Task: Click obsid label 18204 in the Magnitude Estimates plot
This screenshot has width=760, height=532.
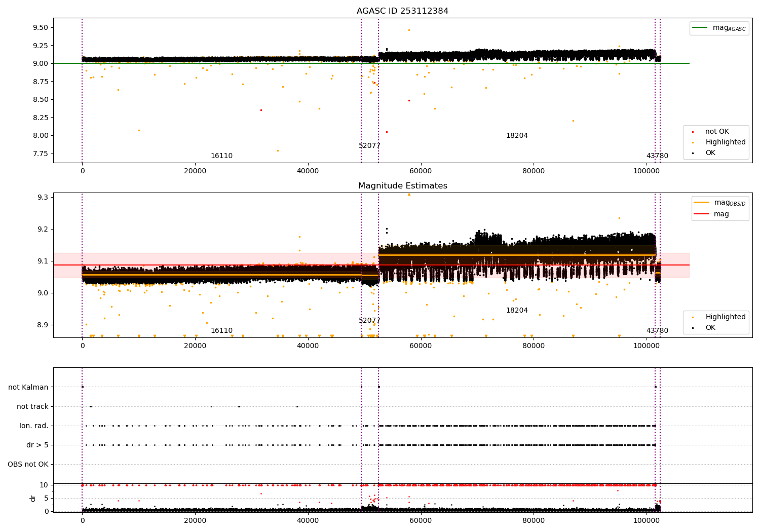Action: point(517,311)
